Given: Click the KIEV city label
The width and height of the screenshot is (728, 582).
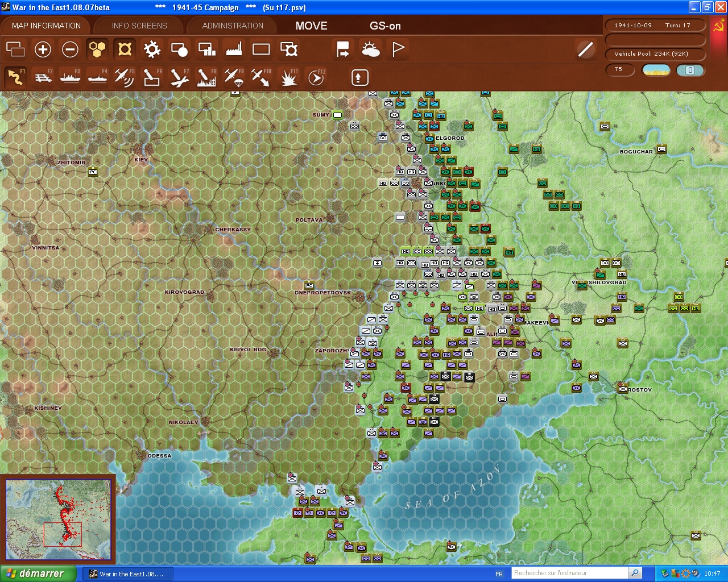Looking at the screenshot, I should [141, 160].
